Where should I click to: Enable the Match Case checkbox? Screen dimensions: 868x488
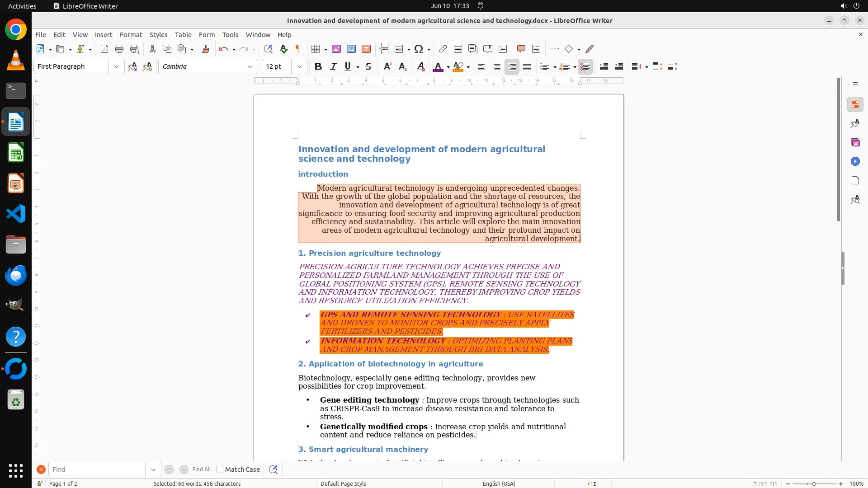coord(220,469)
